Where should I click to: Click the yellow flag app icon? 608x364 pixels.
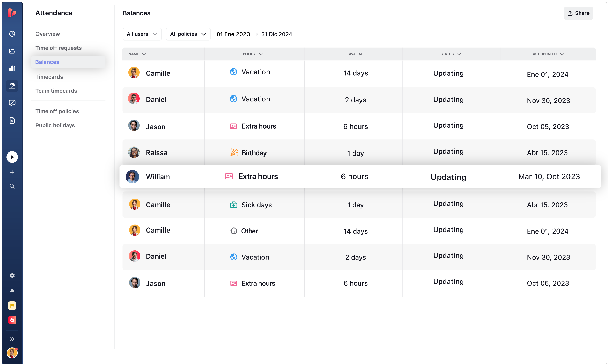tap(12, 306)
